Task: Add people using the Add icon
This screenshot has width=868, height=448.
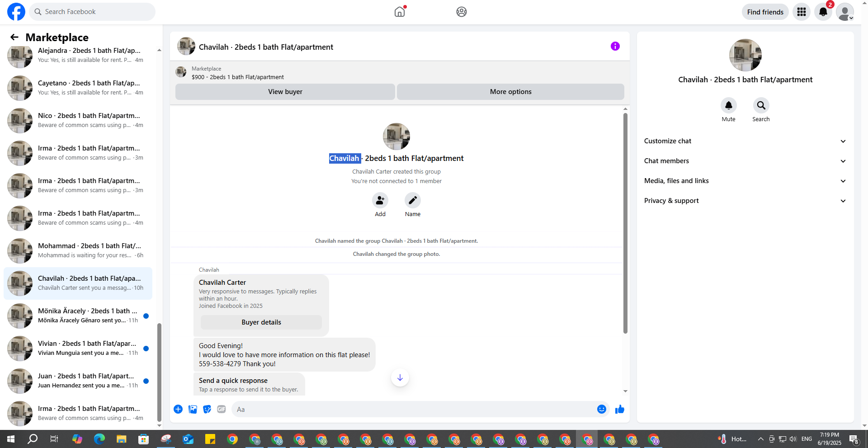Action: (380, 200)
